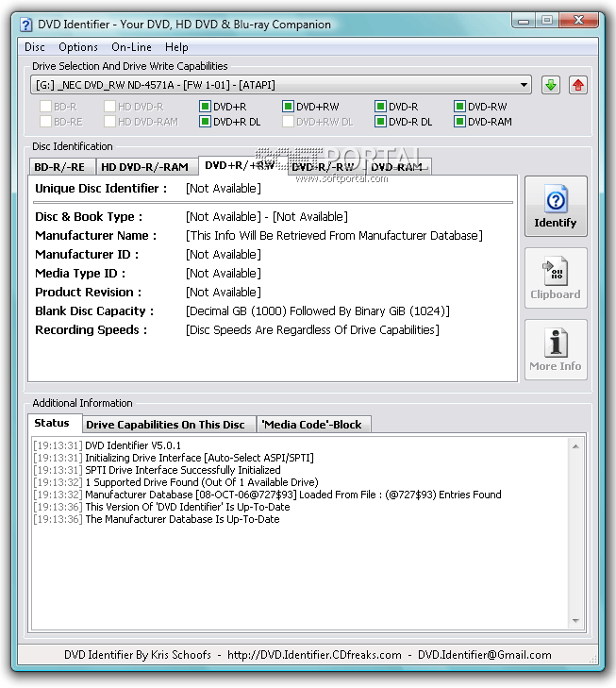Click the DVD.Identifier.CDfreaks.com link in footer
Image resolution: width=616 pixels, height=688 pixels.
click(x=314, y=655)
